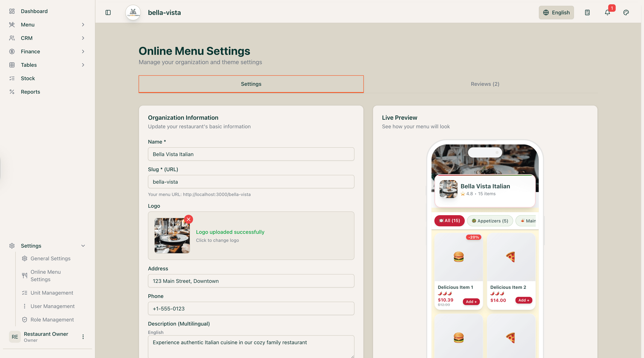
Task: Click the English language button
Action: (x=556, y=12)
